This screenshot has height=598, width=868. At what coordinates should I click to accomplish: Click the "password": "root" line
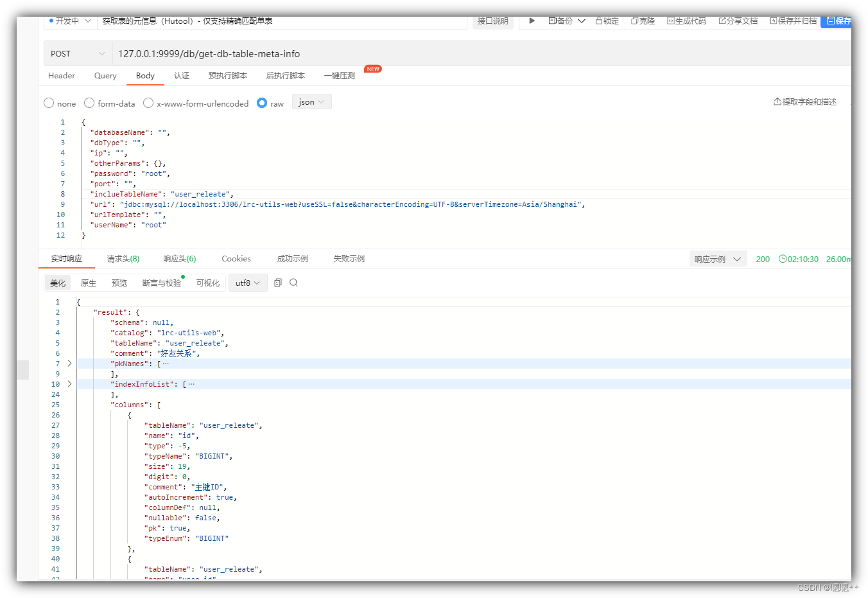point(130,173)
